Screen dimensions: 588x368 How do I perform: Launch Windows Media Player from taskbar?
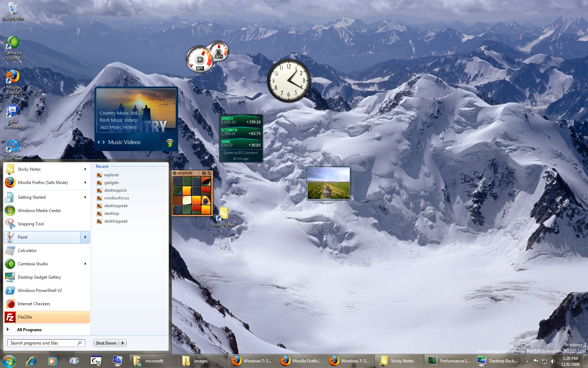click(x=52, y=361)
